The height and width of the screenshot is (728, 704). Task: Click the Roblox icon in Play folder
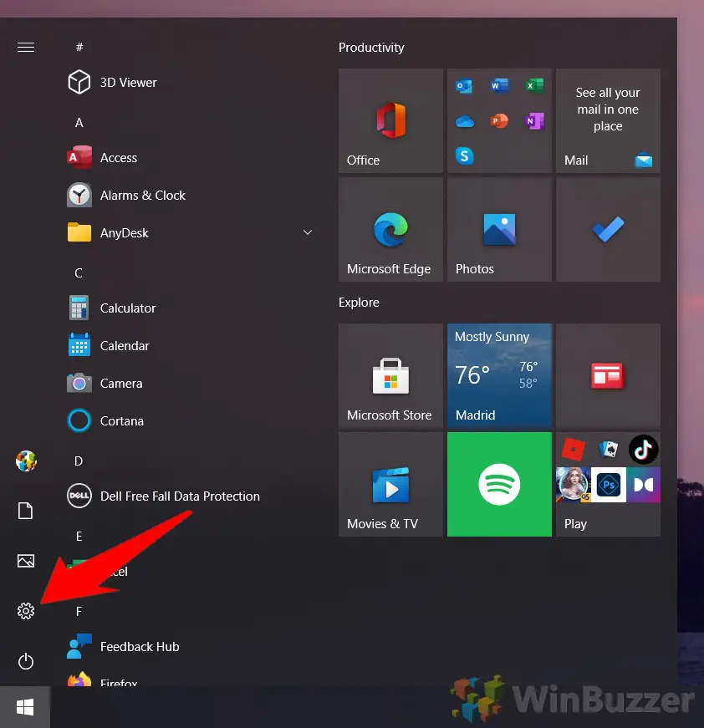(x=573, y=450)
